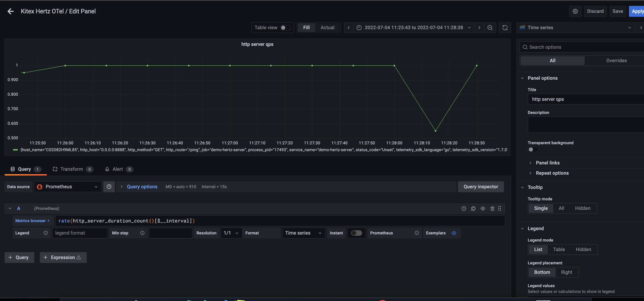Image resolution: width=644 pixels, height=301 pixels.
Task: Set tooltip mode to All
Action: coord(561,208)
